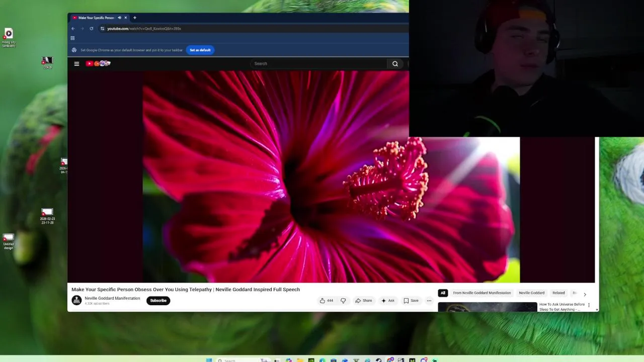Screen dimensions: 644x362
Task: Switch to the 'Make Your Specific Person' tab
Action: [100, 18]
